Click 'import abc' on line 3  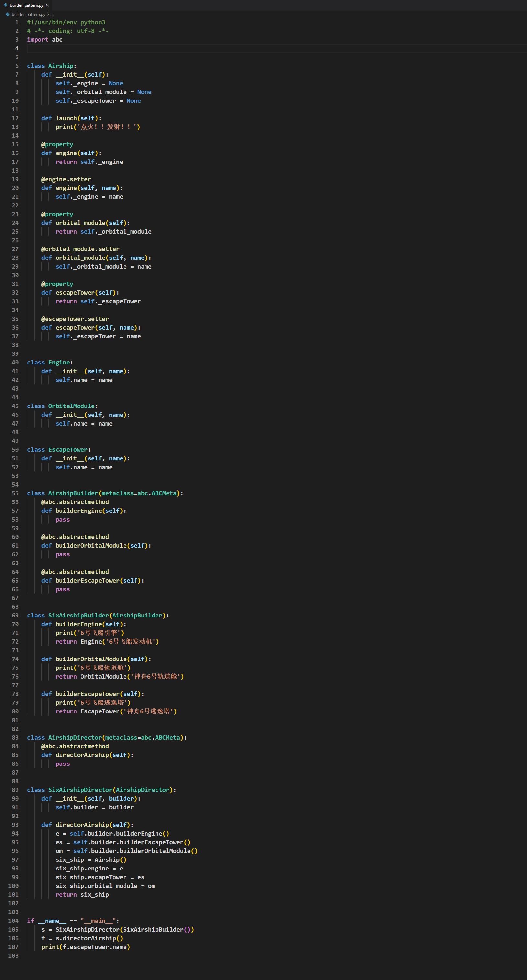click(45, 39)
